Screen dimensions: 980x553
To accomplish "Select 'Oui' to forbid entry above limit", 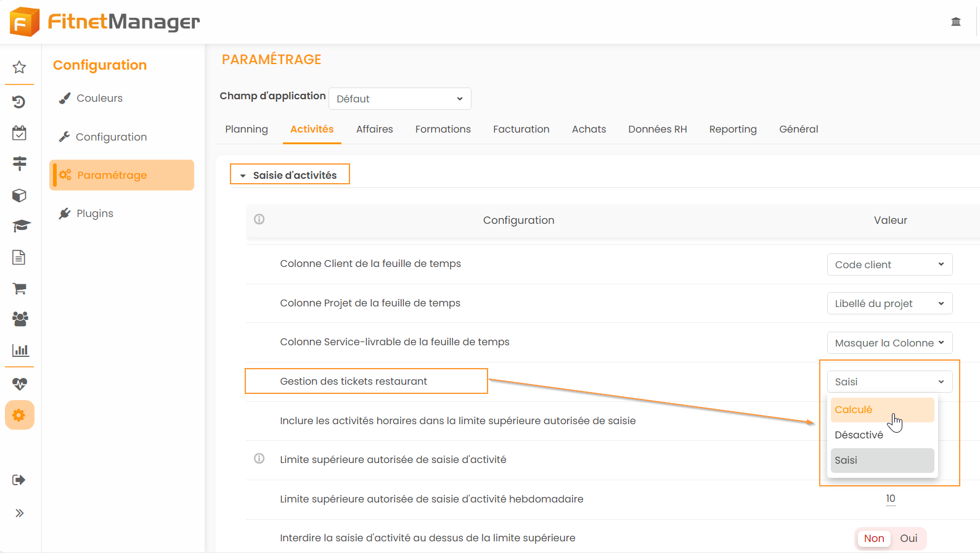I will point(909,538).
